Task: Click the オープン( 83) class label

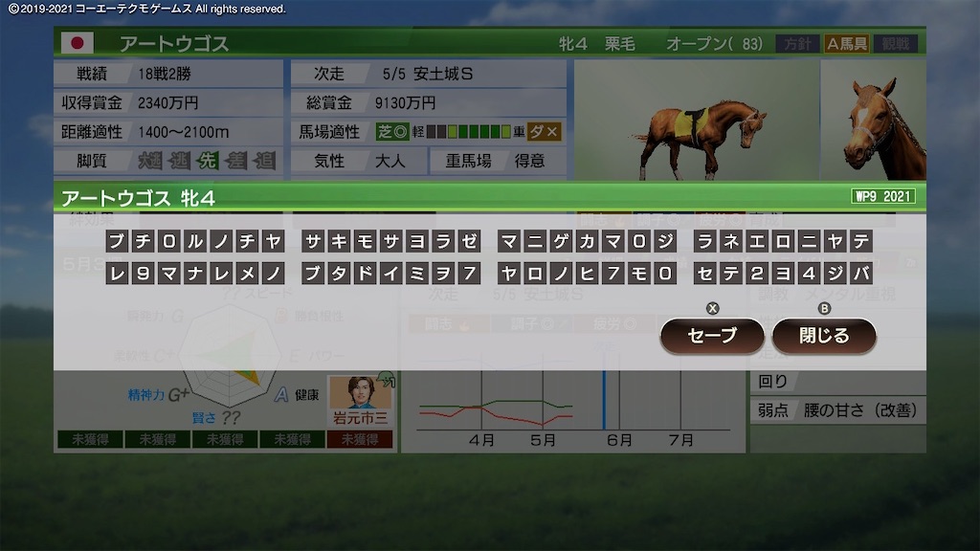Action: (x=714, y=44)
